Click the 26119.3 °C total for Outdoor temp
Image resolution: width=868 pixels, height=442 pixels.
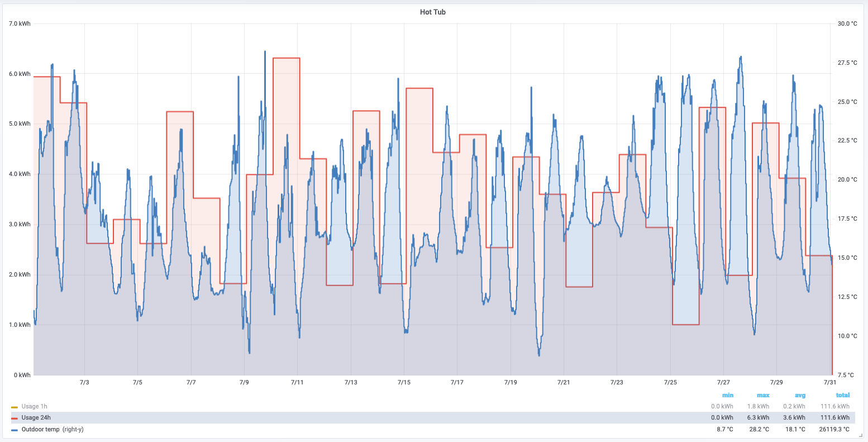(834, 429)
